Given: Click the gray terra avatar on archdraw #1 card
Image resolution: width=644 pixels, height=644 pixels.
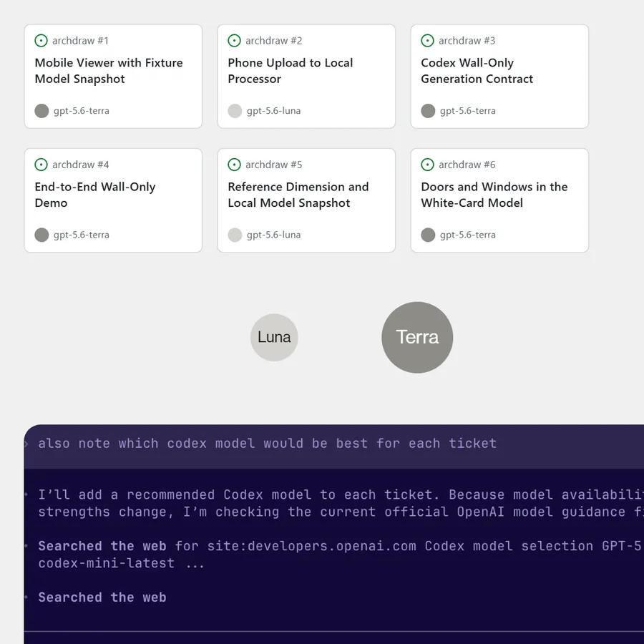Looking at the screenshot, I should click(x=42, y=111).
